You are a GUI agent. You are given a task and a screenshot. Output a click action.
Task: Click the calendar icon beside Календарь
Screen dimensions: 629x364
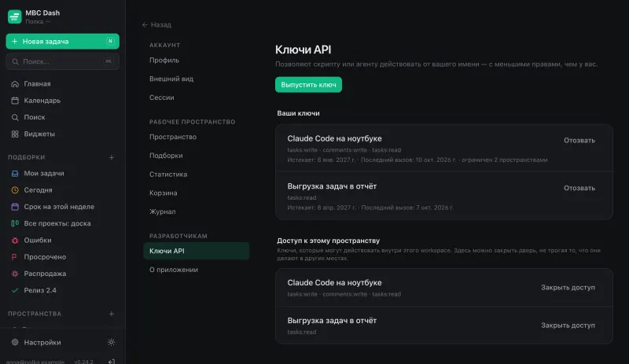click(x=15, y=101)
